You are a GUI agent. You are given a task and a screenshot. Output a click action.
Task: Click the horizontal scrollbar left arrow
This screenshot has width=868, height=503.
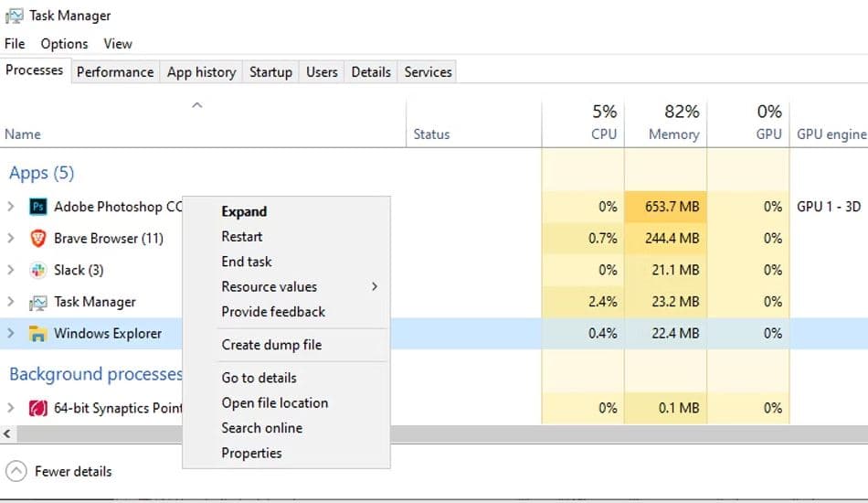(x=7, y=433)
